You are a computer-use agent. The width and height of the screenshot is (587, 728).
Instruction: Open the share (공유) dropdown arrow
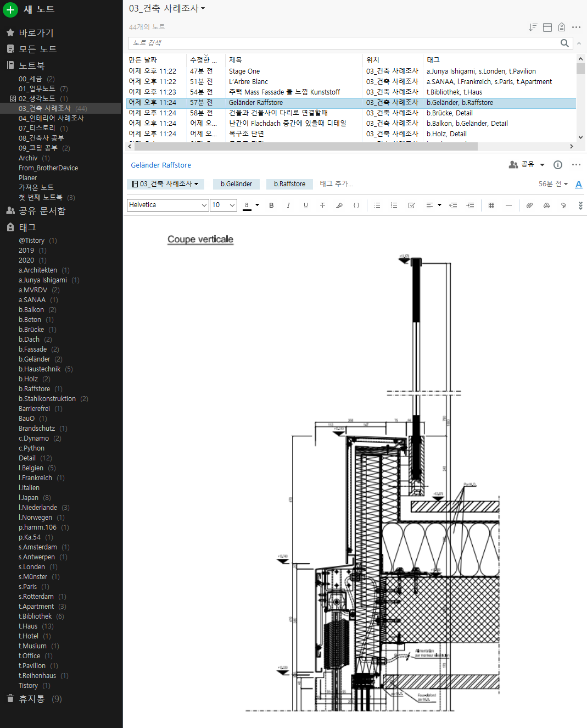pyautogui.click(x=542, y=165)
